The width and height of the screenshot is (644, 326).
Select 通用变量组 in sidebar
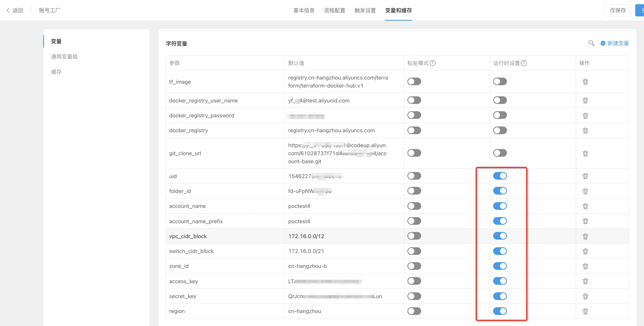tap(64, 57)
